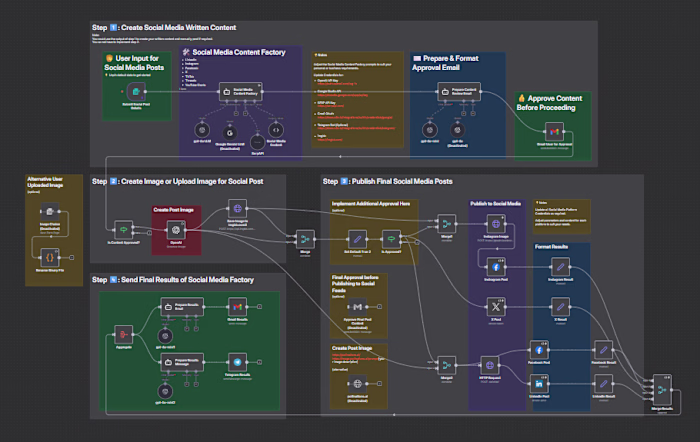
Task: Select the Instagram Result edit node
Action: (560, 267)
